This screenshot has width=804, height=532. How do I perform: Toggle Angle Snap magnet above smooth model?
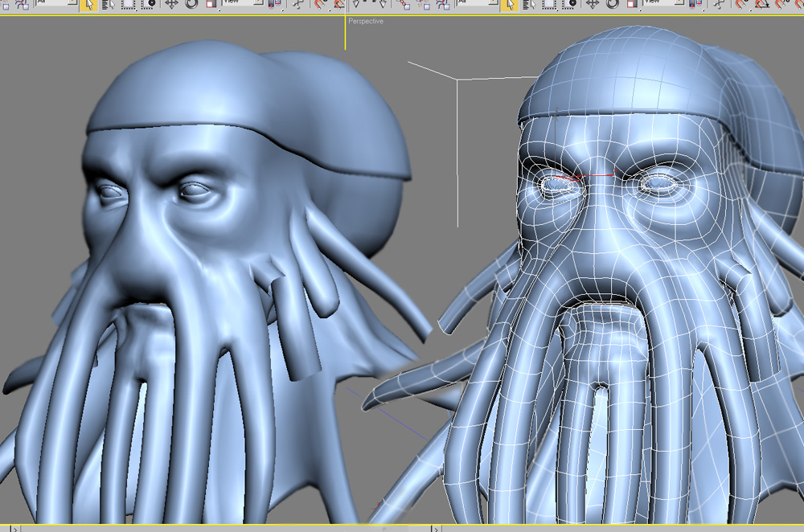[x=339, y=5]
